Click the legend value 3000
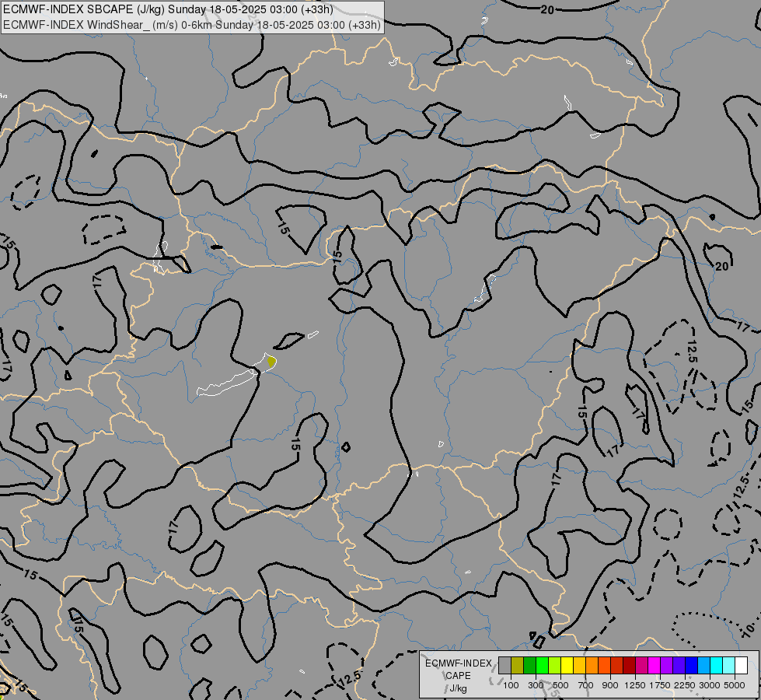This screenshot has width=761, height=700. point(710,685)
